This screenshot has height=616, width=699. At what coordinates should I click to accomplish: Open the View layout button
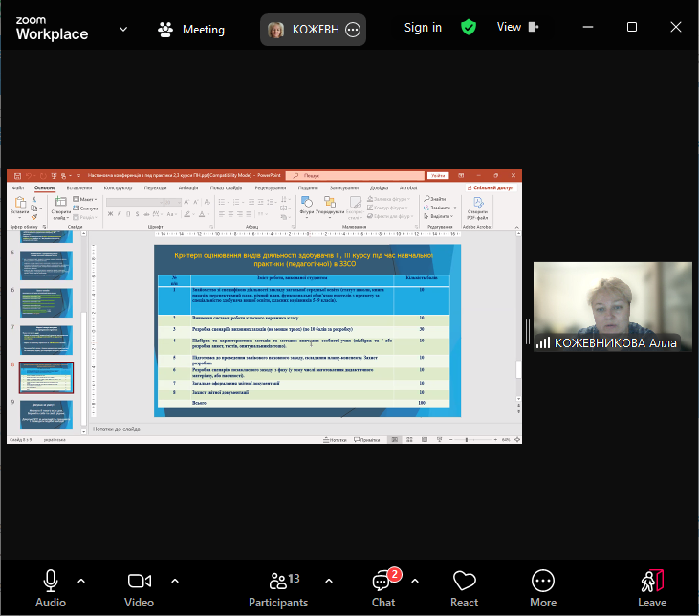[516, 28]
